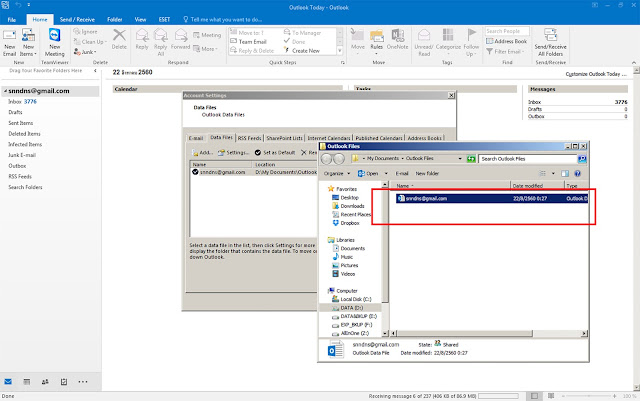Viewport: 640px width, 401px height.
Task: Select RSS Feeds tab in Account Settings
Action: (x=249, y=138)
